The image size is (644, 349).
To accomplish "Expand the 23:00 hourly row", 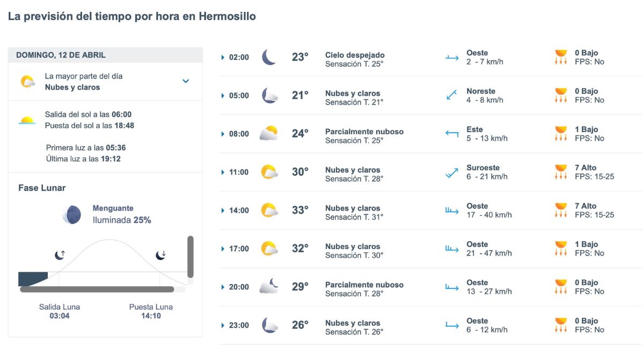I will pyautogui.click(x=222, y=325).
